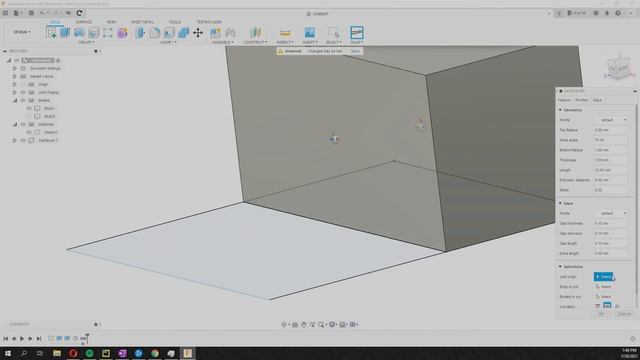Expand the Cantilever 1 component
This screenshot has height=360, width=640.
click(15, 140)
